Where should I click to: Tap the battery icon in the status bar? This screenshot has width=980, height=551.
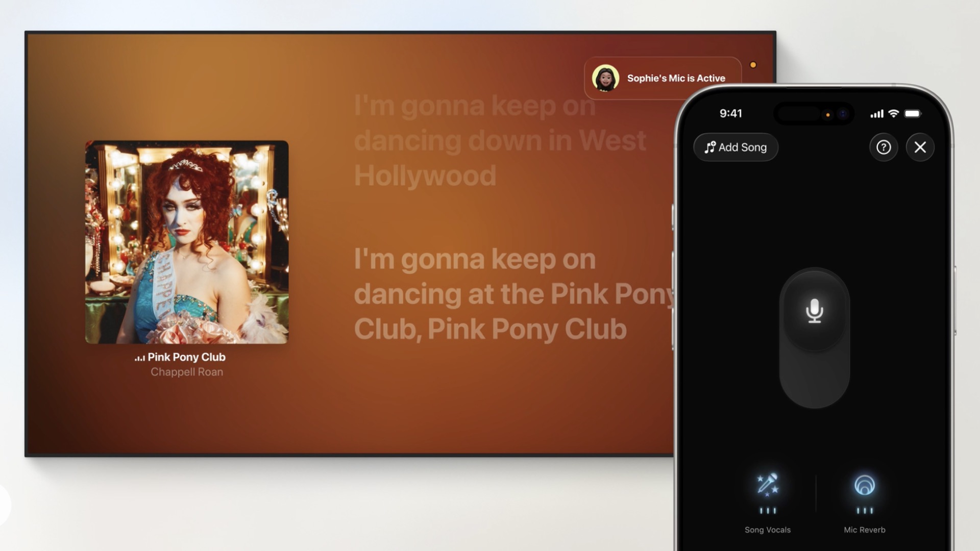pyautogui.click(x=913, y=113)
